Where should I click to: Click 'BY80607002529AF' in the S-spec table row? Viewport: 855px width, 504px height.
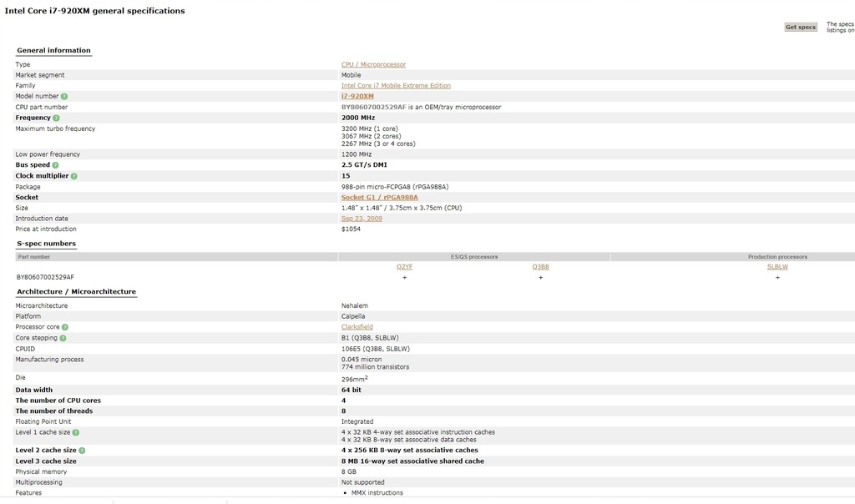point(45,277)
